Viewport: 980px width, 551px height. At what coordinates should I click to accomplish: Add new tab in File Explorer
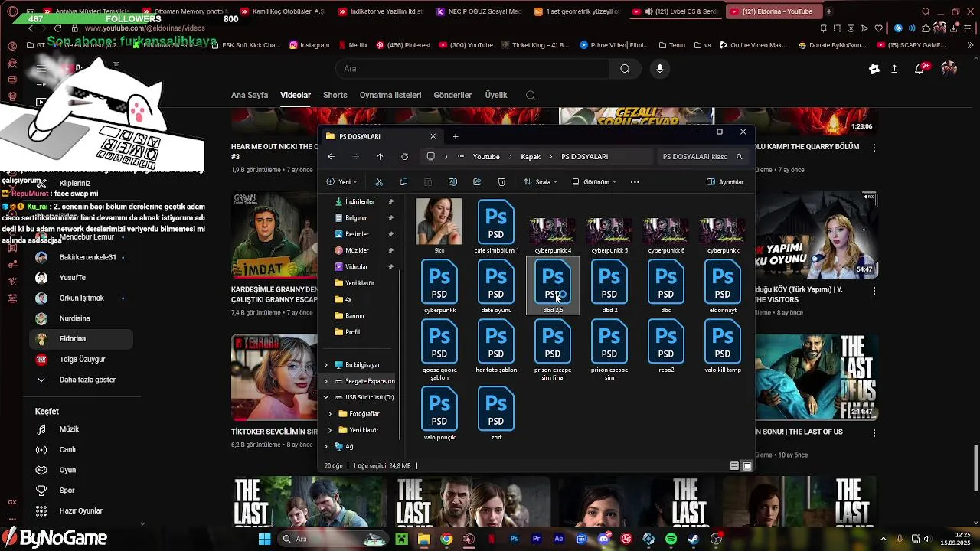point(456,136)
